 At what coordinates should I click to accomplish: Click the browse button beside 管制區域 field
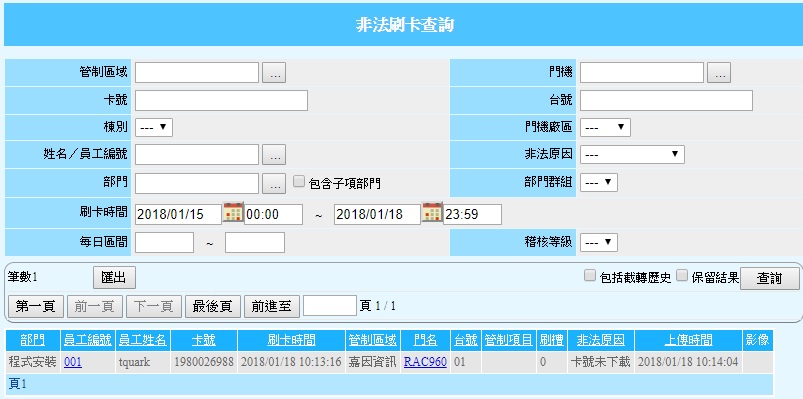tap(274, 73)
